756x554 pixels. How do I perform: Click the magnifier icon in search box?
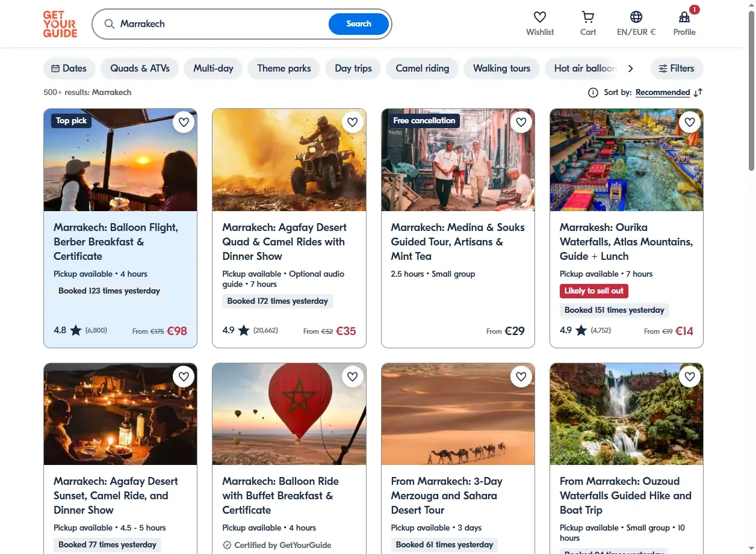pos(110,24)
